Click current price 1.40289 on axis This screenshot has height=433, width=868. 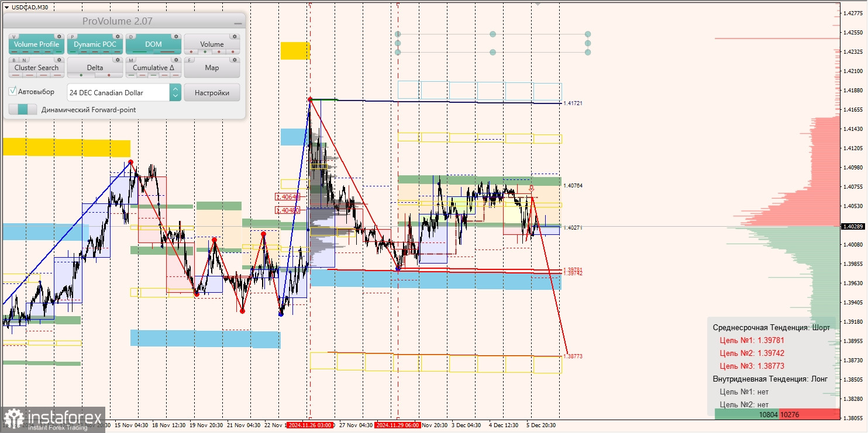tap(853, 226)
